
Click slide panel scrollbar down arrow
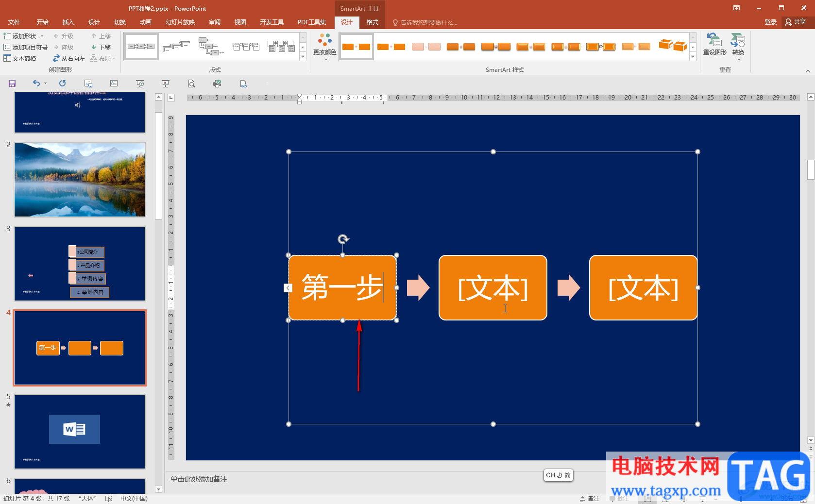tap(158, 489)
